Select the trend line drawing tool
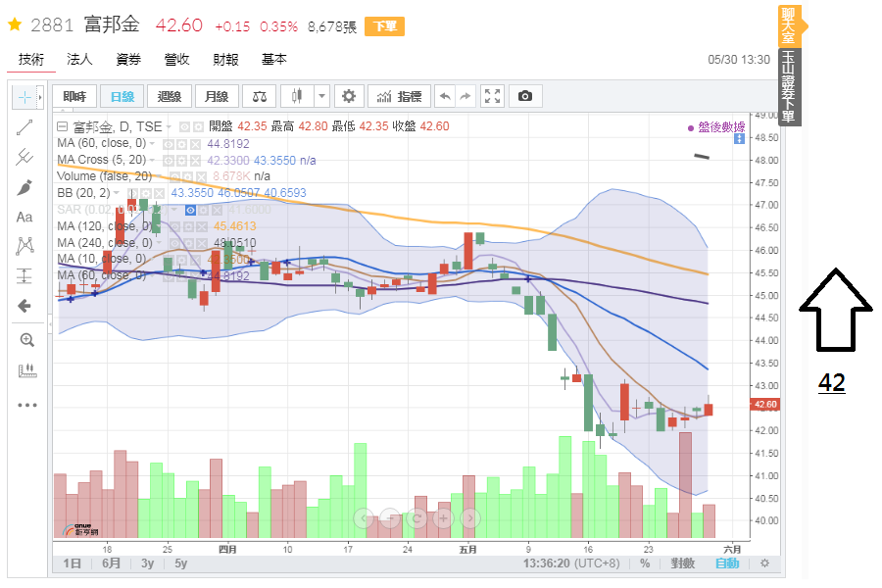The height and width of the screenshot is (588, 882). 24,127
